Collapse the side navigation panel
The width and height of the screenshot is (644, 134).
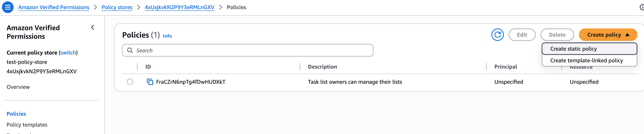coord(93,27)
